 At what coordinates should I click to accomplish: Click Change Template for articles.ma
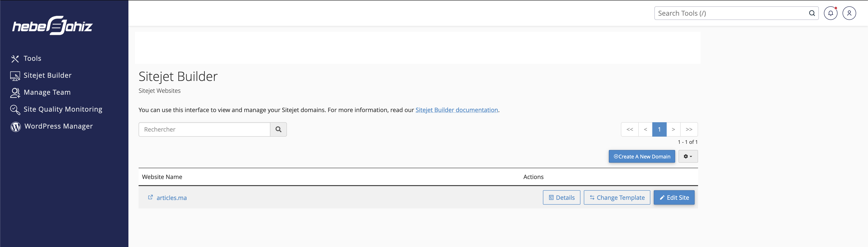click(617, 197)
